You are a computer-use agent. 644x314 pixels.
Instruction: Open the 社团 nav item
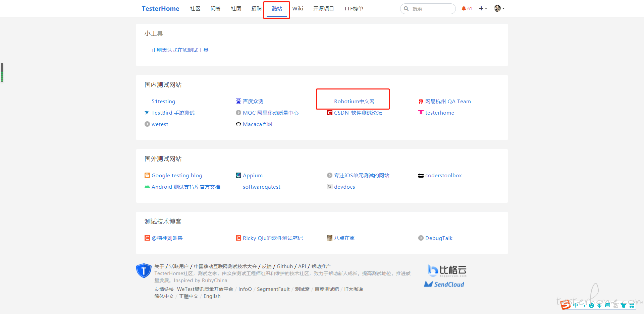tap(236, 8)
